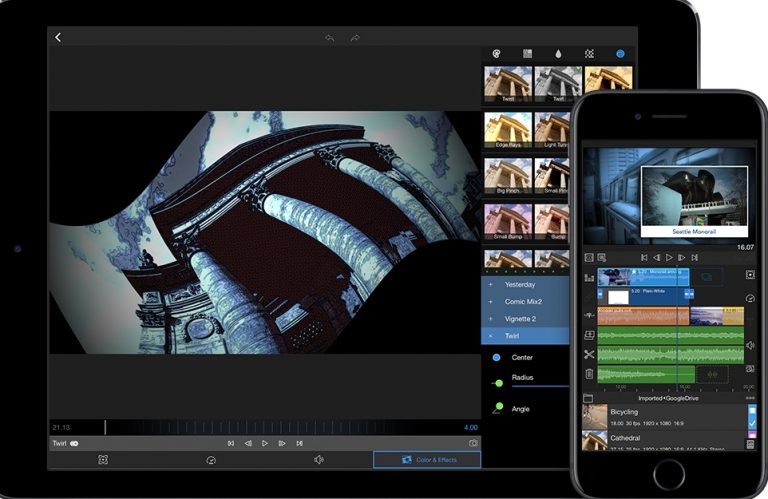Step forward one frame on iPad

click(x=282, y=444)
